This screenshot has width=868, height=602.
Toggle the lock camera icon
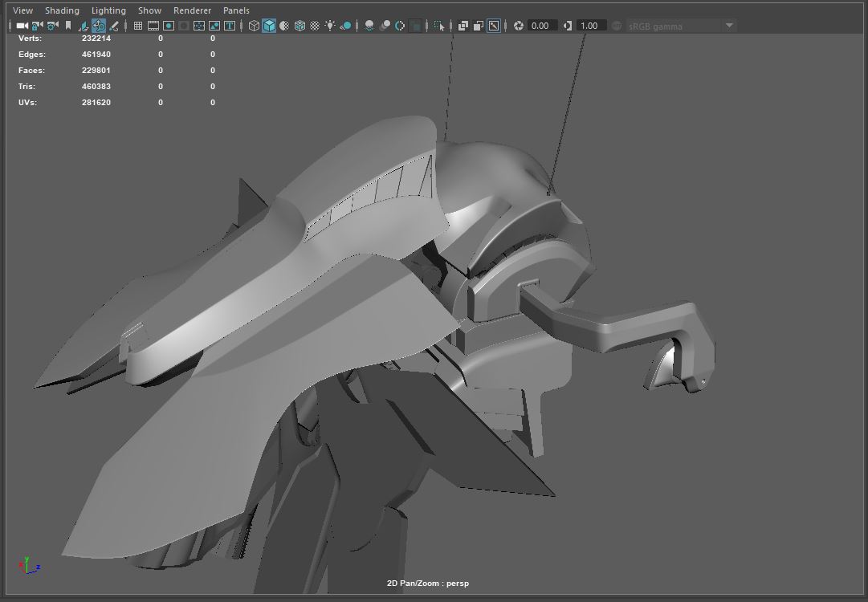37,26
